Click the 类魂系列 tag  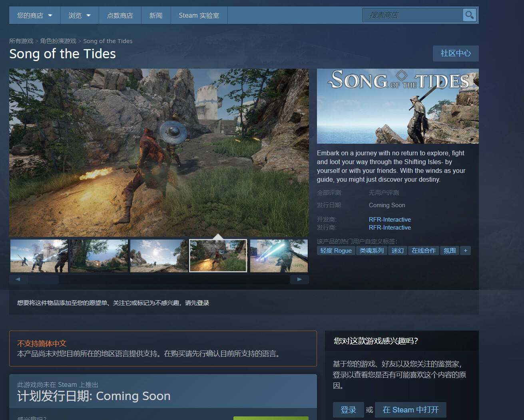click(372, 251)
